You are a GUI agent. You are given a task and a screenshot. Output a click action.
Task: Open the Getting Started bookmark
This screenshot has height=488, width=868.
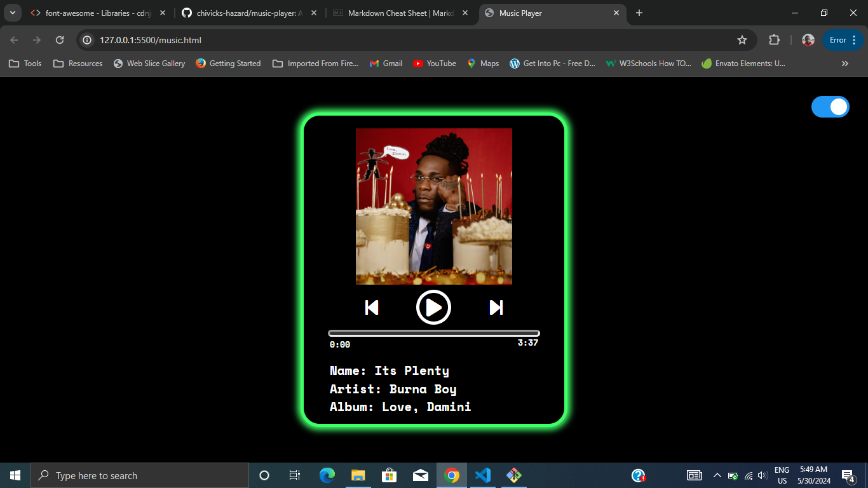(x=228, y=64)
